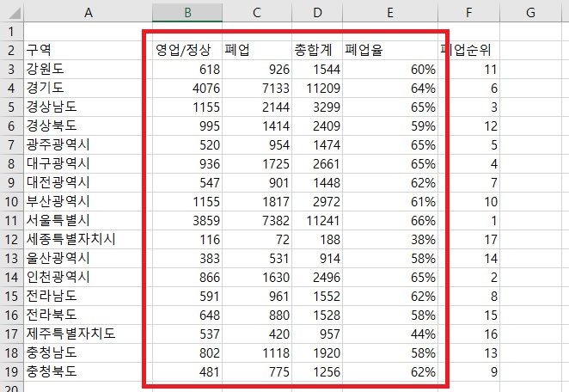The width and height of the screenshot is (569, 392).
Task: Select the 충청북도 cell
Action: click(89, 371)
